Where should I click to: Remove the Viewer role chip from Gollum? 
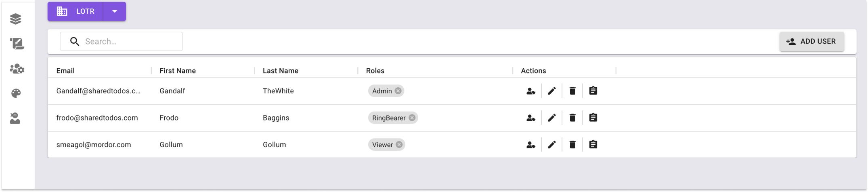[399, 145]
